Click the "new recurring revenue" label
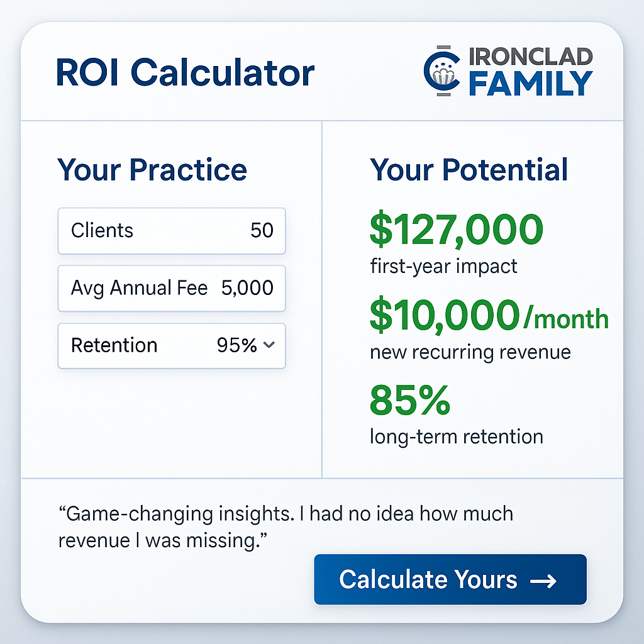This screenshot has height=644, width=644. tap(470, 352)
